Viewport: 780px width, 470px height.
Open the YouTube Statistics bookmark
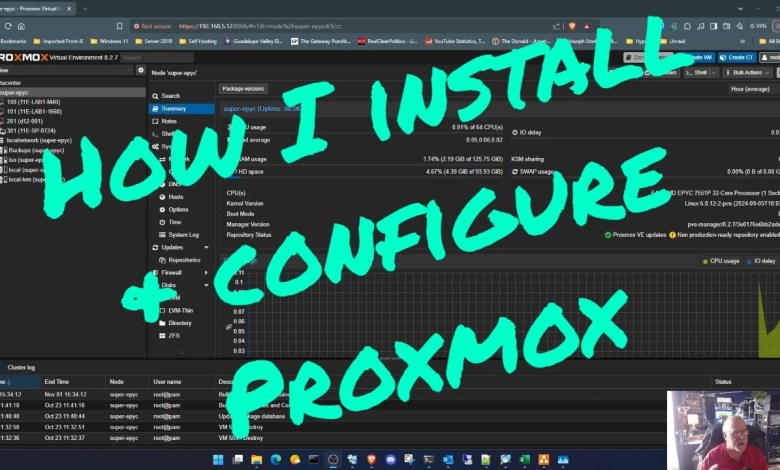[455, 41]
